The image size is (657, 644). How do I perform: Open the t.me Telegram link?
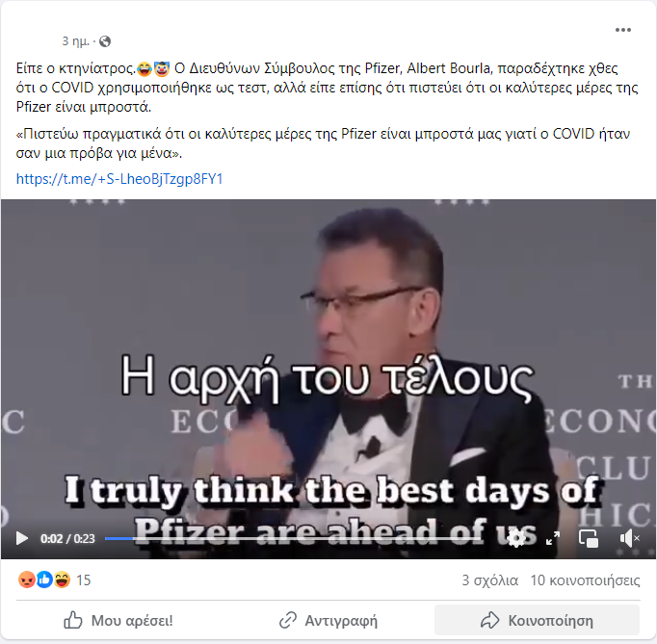(x=119, y=179)
